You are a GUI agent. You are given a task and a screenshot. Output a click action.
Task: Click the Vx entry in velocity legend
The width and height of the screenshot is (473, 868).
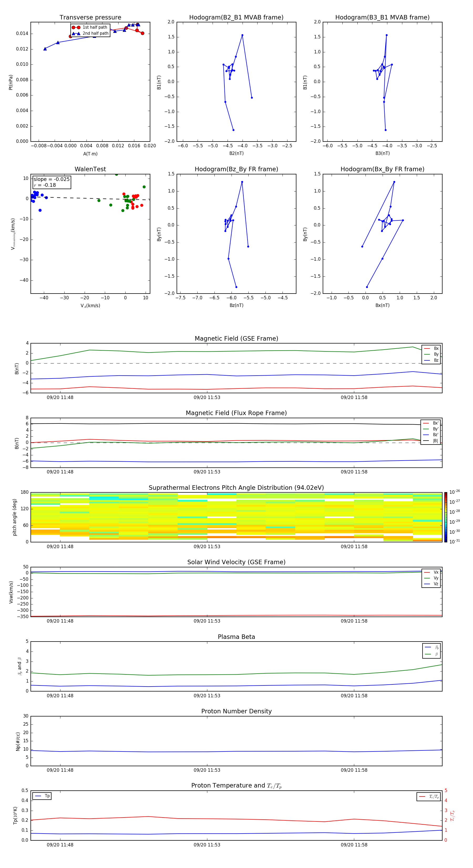pyautogui.click(x=431, y=573)
